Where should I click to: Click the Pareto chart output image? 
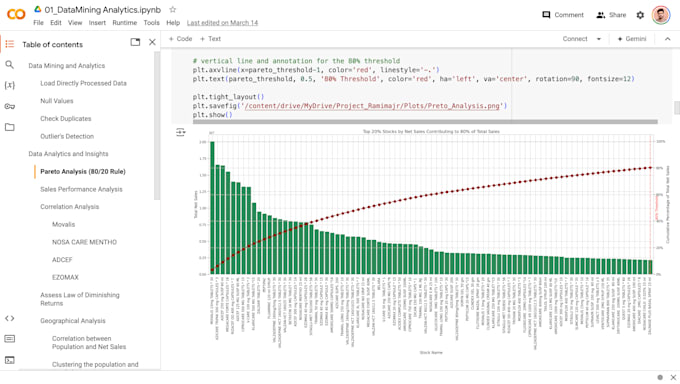431,241
